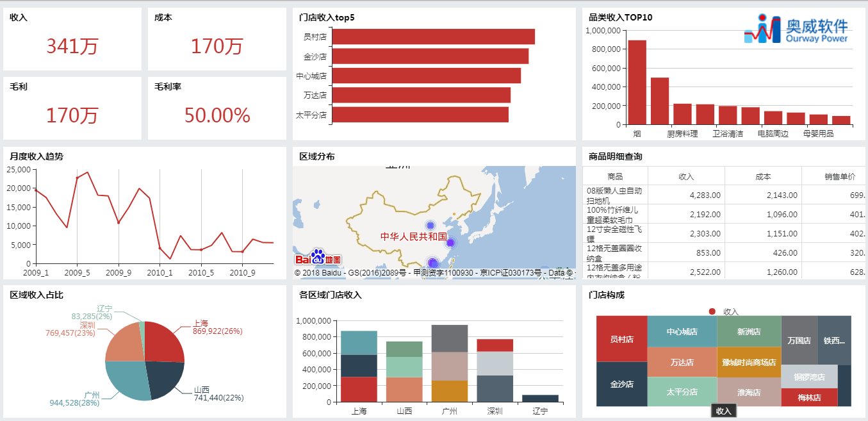Click the 收入 breadcrumb under the treemap
Viewport: 868px width, 421px height.
click(x=724, y=411)
